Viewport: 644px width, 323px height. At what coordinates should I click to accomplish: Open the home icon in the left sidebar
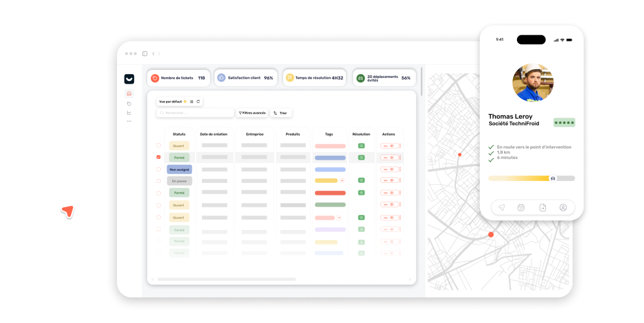click(x=129, y=94)
